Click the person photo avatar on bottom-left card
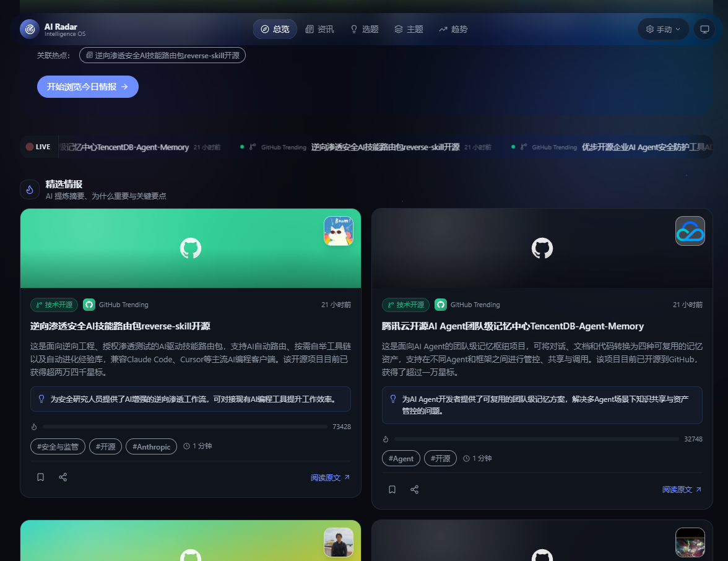728x561 pixels. (339, 542)
